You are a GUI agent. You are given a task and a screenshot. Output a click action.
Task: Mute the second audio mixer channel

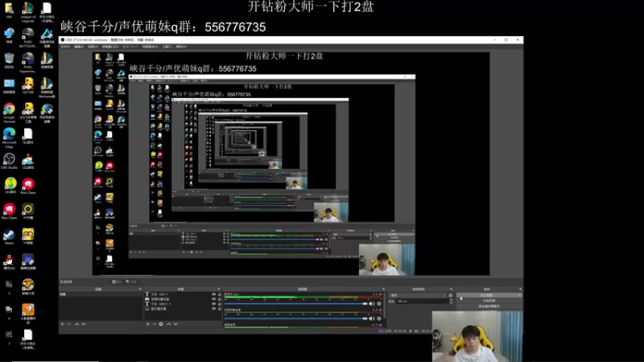(x=372, y=319)
